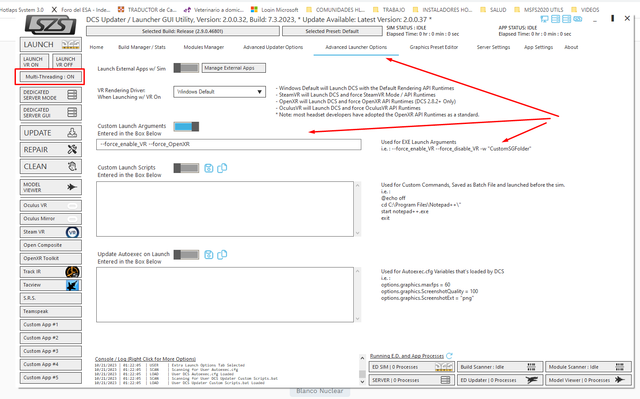Click the Model Viewer processes status button
This screenshot has width=640, height=399.
[x=588, y=380]
